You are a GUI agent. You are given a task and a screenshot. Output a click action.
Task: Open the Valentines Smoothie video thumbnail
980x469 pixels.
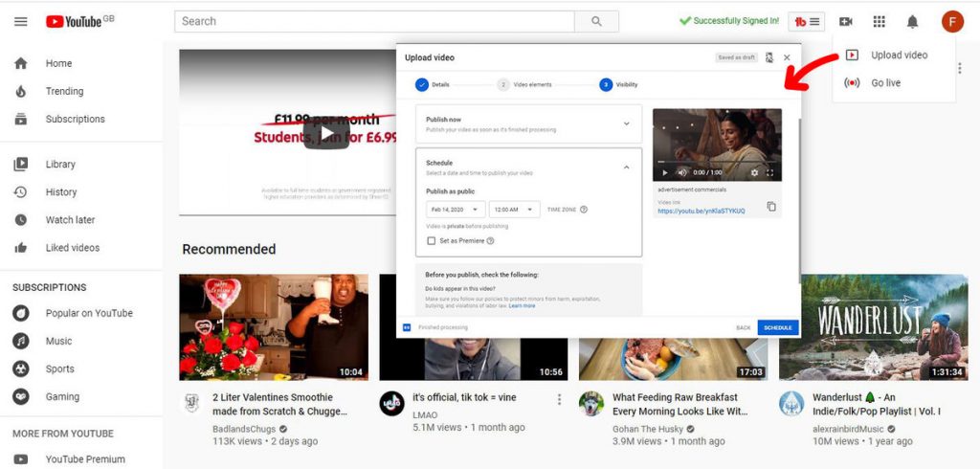[x=274, y=327]
